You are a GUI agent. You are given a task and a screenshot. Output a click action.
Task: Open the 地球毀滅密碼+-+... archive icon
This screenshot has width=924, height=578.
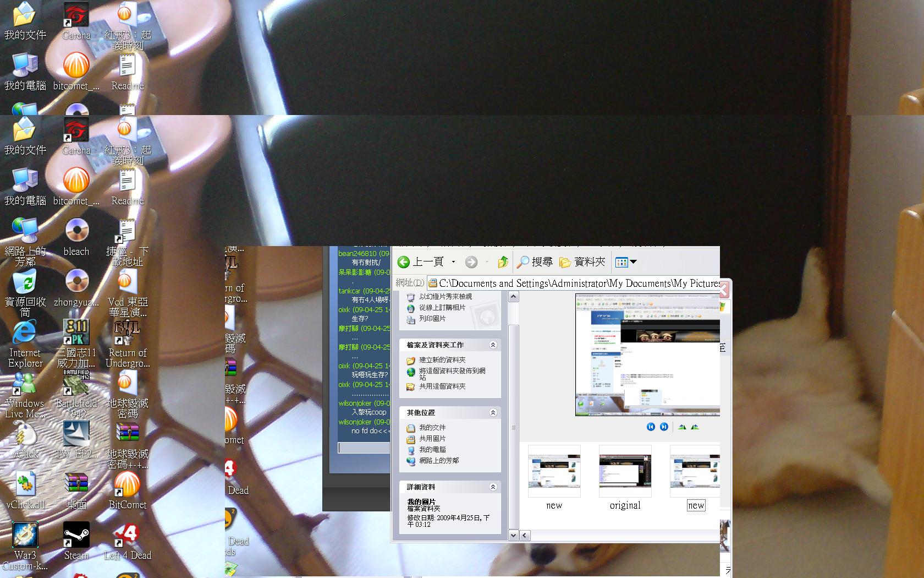click(x=128, y=445)
